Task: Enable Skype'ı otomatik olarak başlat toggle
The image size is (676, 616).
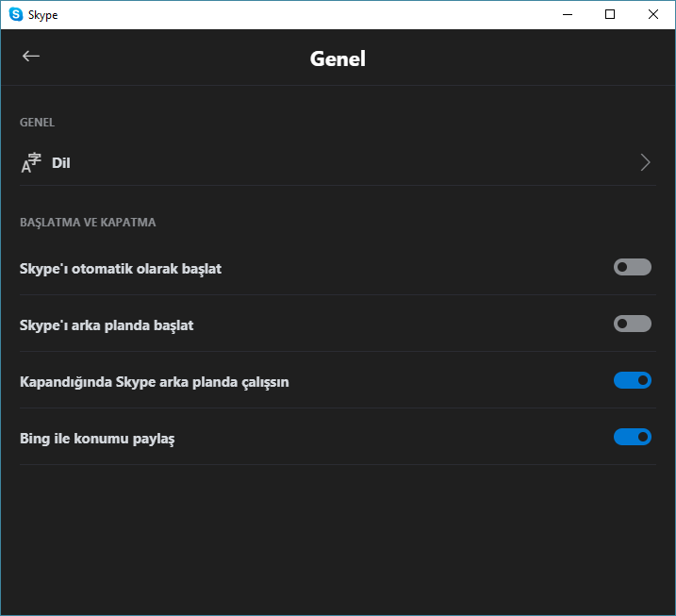Action: coord(632,267)
